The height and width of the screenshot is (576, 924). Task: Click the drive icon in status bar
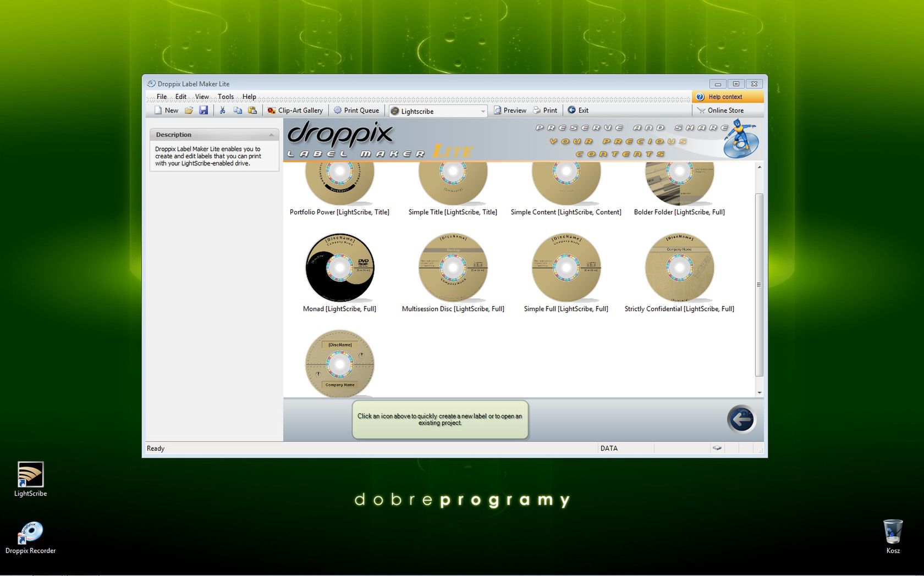coord(717,448)
